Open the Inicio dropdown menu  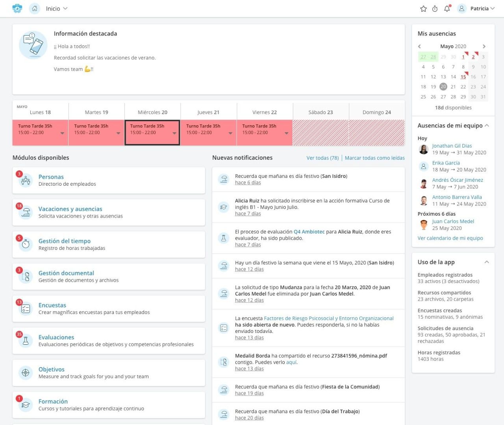pos(57,9)
